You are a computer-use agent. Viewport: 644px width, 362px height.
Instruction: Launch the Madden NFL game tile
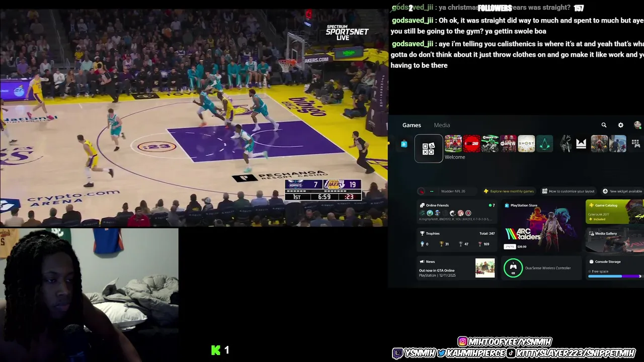coord(490,144)
